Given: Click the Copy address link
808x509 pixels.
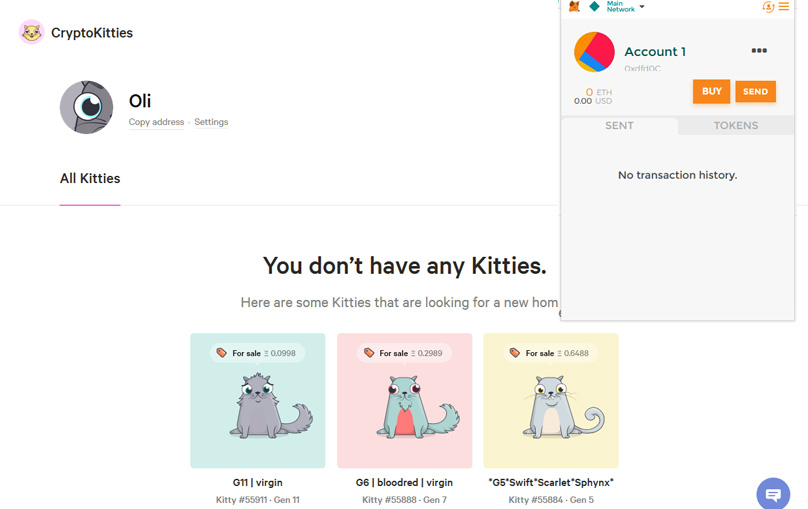Looking at the screenshot, I should click(x=156, y=122).
